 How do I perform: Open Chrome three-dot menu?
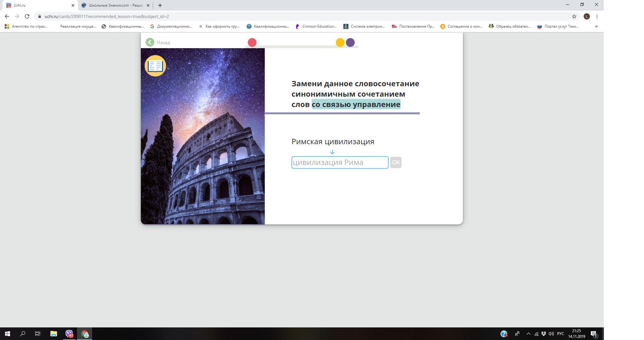coord(597,16)
